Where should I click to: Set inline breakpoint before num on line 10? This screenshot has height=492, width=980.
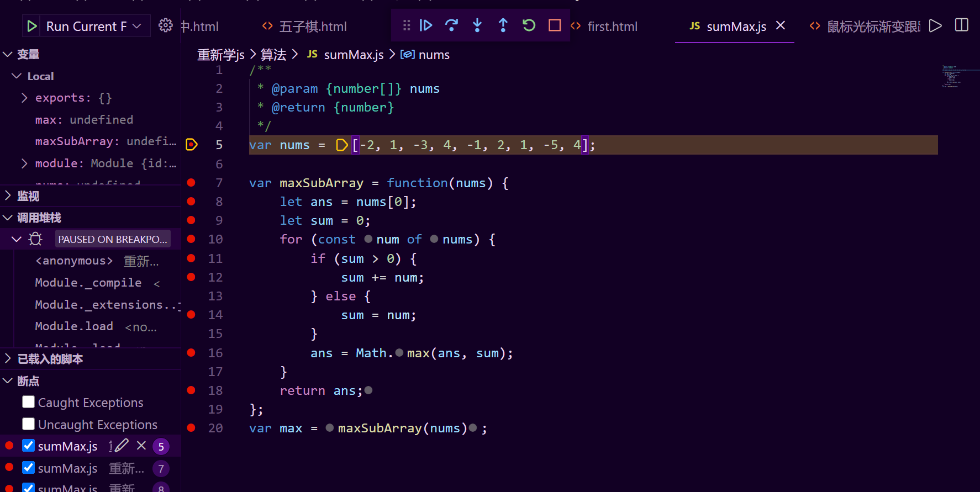click(x=368, y=239)
